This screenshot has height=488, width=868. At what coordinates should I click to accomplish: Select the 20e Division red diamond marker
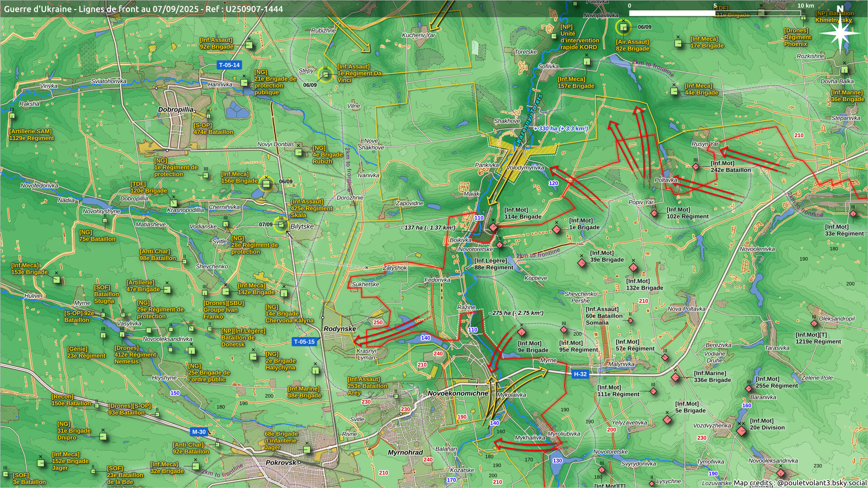point(741,431)
